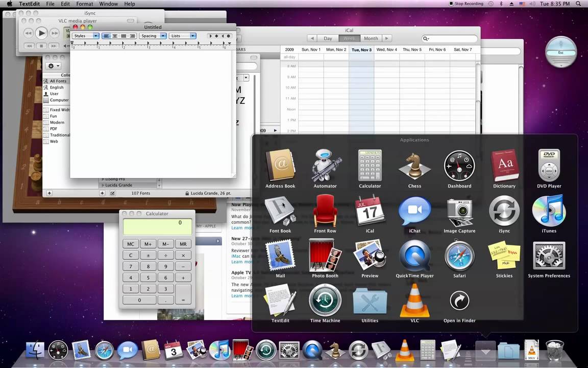The width and height of the screenshot is (588, 368).
Task: Open the Documents folder stack in the Dock
Action: tap(508, 351)
